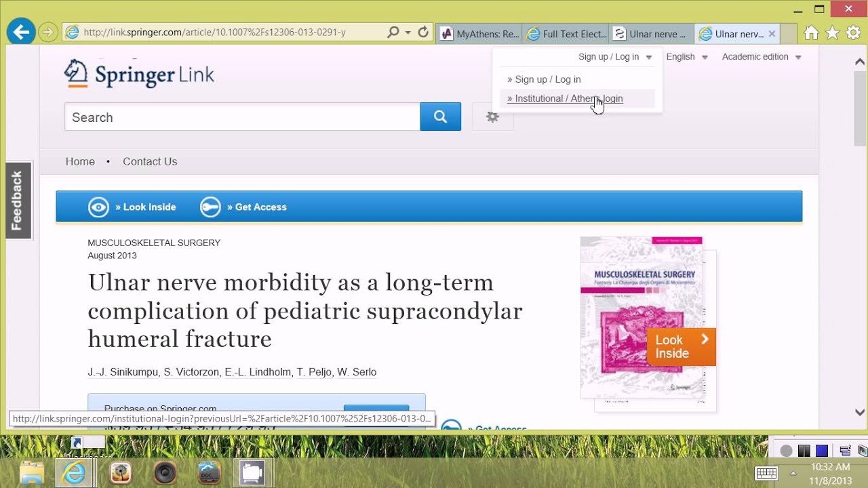Click the address bar search magnifier icon
The width and height of the screenshot is (868, 488).
(393, 33)
